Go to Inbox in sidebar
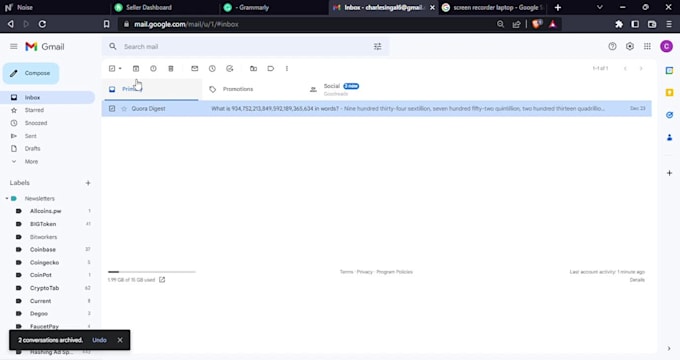The height and width of the screenshot is (360, 680). click(48, 98)
